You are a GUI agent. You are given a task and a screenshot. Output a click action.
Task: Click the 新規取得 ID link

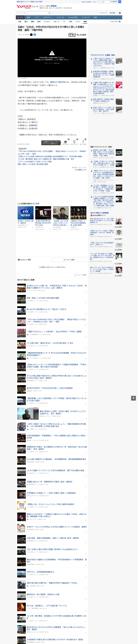(54, 6)
